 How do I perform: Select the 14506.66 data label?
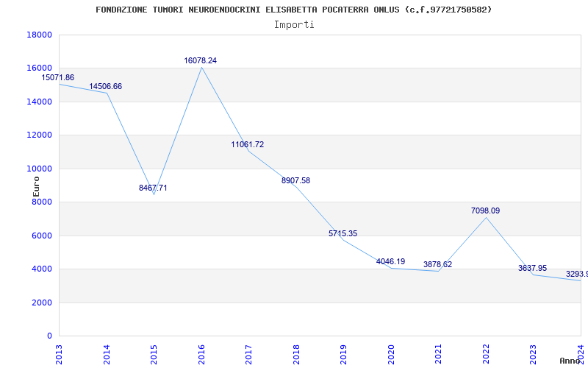click(105, 86)
